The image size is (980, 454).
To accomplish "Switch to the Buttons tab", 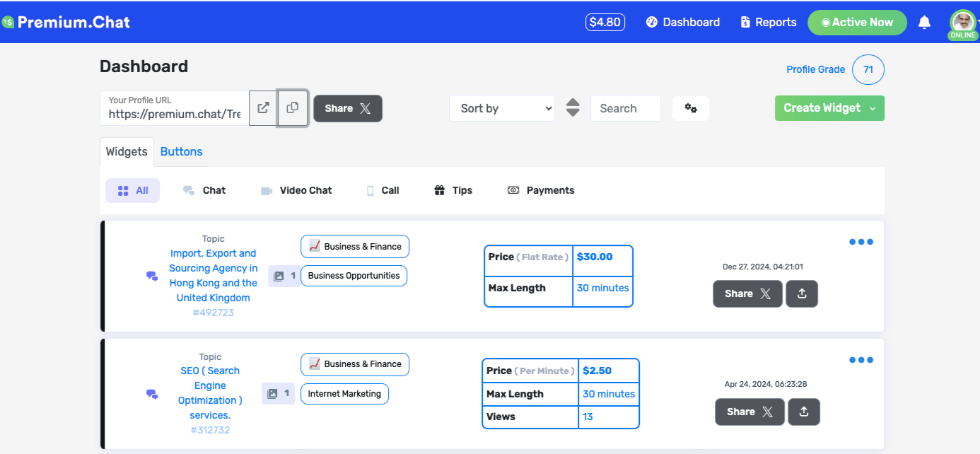I will click(181, 151).
